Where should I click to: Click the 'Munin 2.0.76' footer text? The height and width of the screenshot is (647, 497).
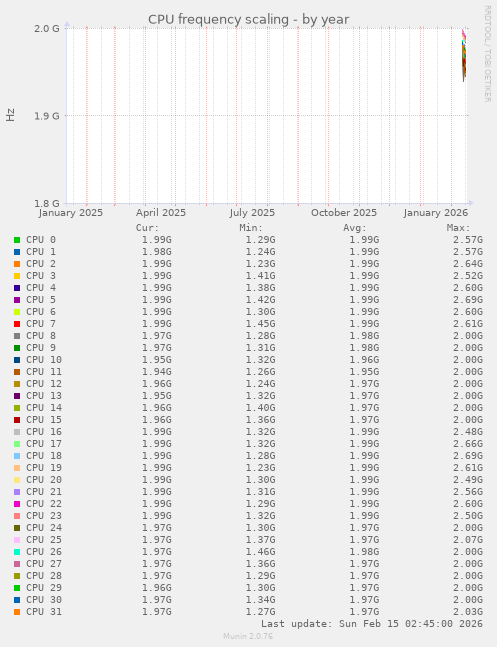[x=248, y=636]
